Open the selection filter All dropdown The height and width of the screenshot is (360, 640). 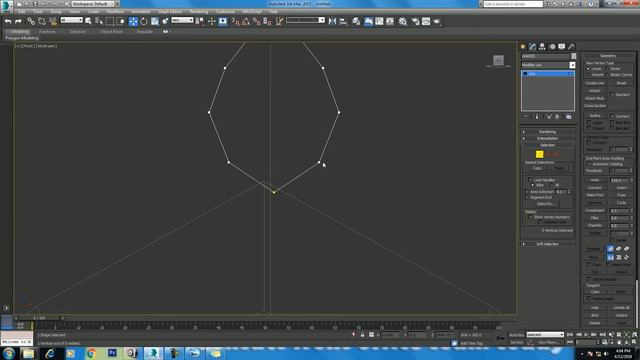tap(71, 20)
